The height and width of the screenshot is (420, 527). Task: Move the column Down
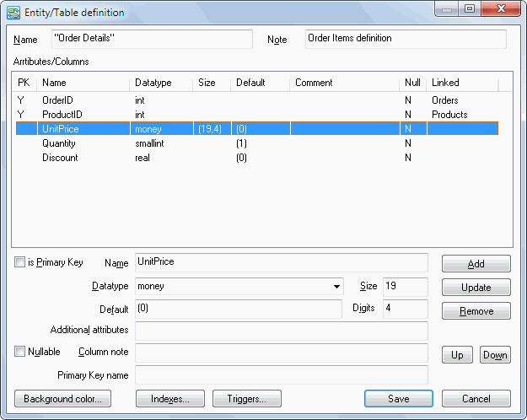(x=495, y=355)
